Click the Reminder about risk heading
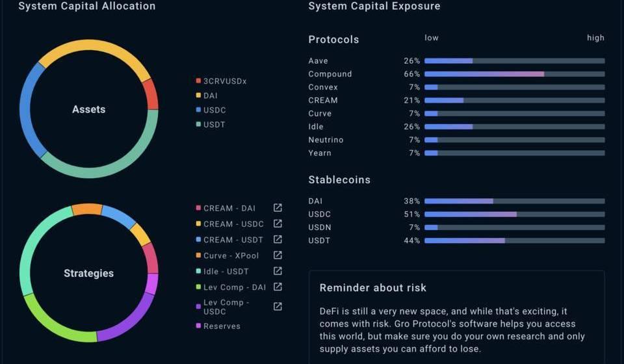The height and width of the screenshot is (364, 624). (373, 288)
